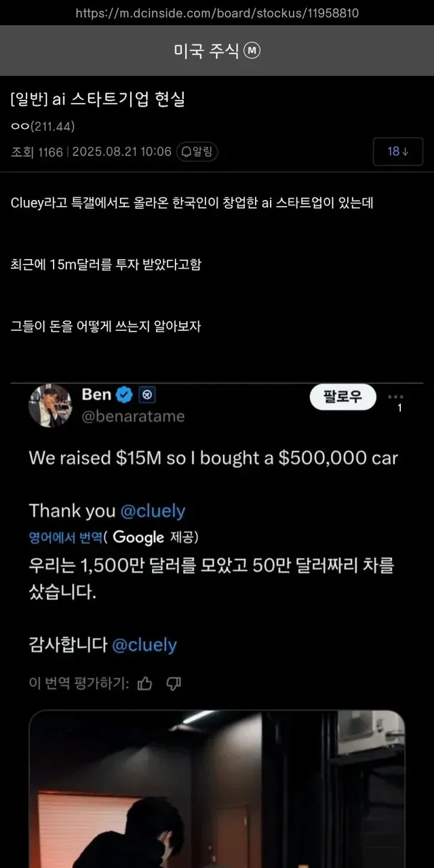Click the Google logo in translation credit
Screen dimensions: 434x868
click(138, 537)
